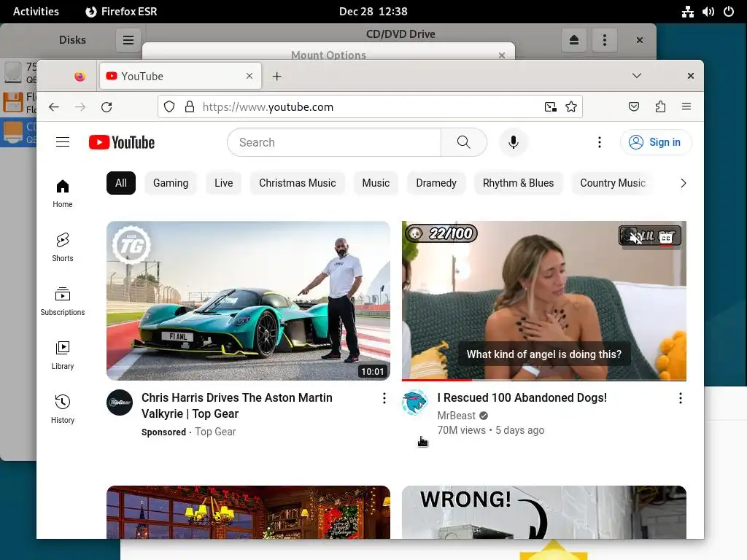Open the Christmas fireplace thumbnail

[x=248, y=512]
